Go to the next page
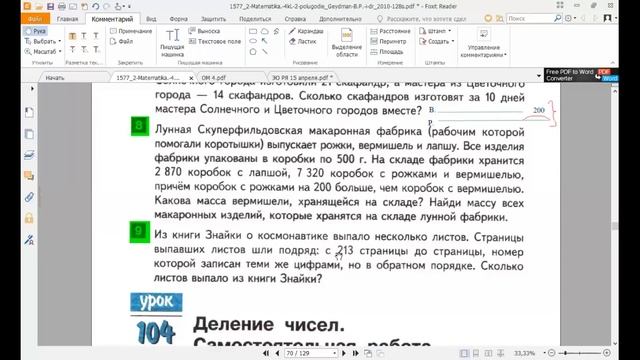 [344, 353]
